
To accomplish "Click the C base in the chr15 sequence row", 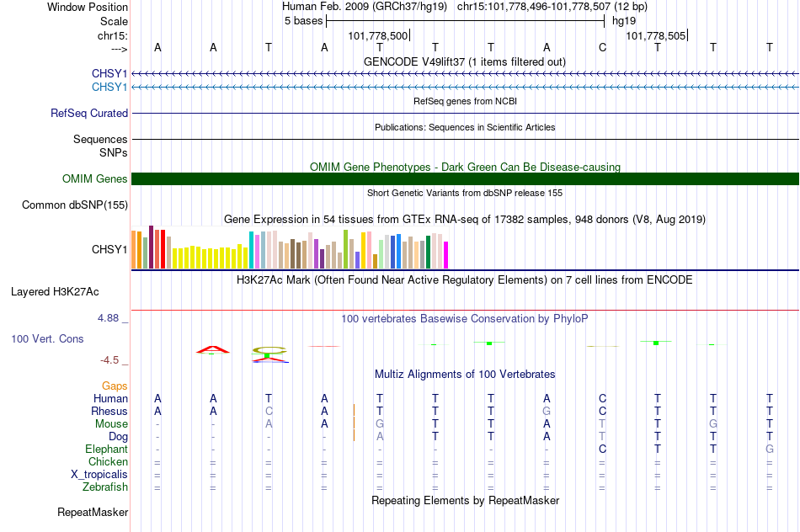I will tap(603, 47).
